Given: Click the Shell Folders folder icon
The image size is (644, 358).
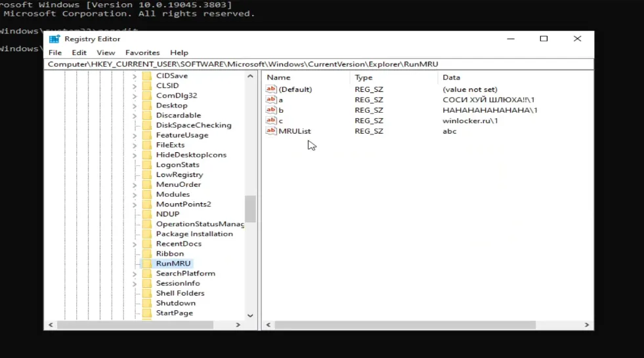Looking at the screenshot, I should pyautogui.click(x=146, y=293).
